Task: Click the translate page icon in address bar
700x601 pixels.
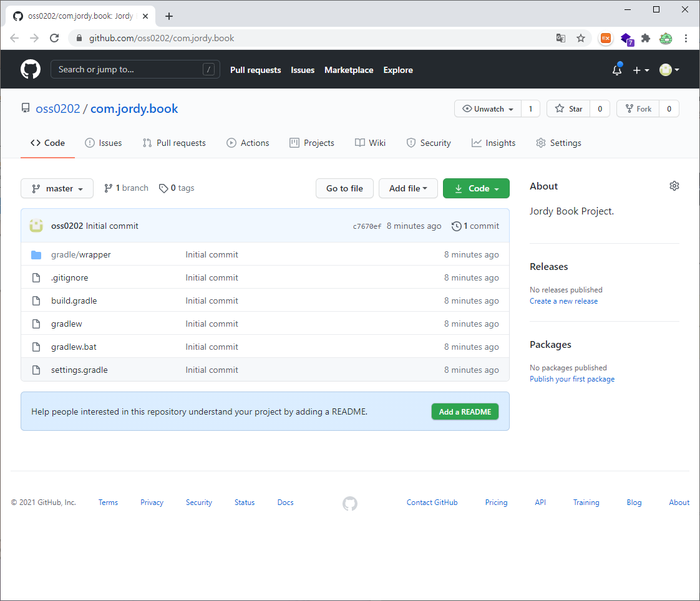Action: tap(561, 39)
